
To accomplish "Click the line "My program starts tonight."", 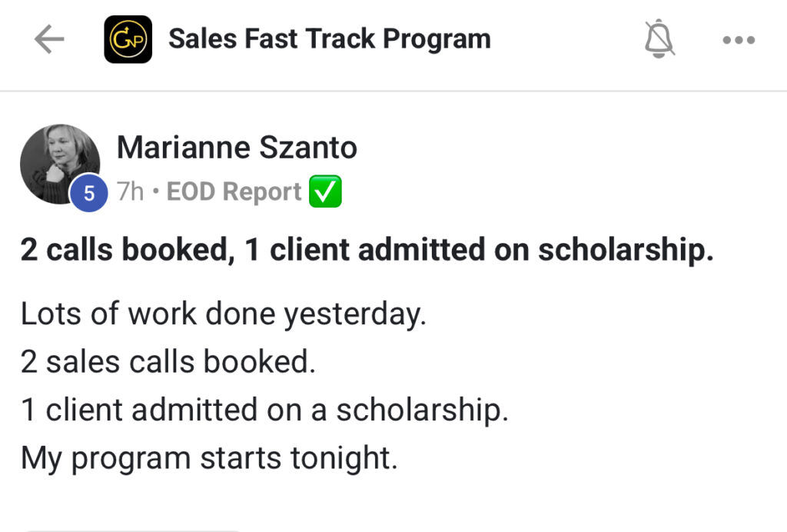I will click(x=209, y=458).
